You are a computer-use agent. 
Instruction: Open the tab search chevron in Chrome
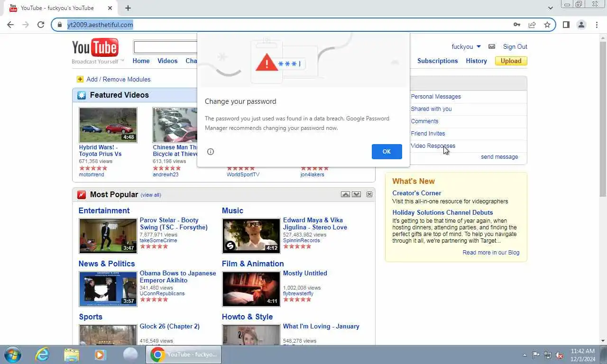[x=550, y=8]
